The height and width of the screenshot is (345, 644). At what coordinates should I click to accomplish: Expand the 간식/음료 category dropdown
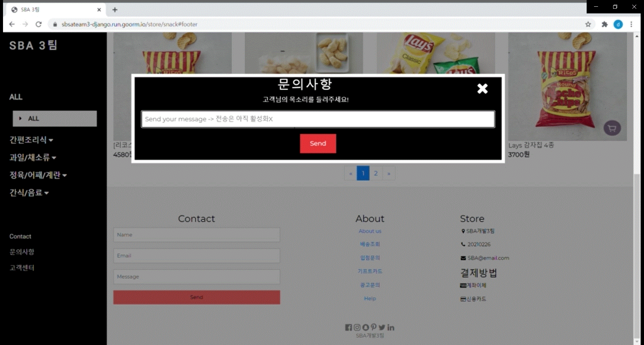click(29, 193)
